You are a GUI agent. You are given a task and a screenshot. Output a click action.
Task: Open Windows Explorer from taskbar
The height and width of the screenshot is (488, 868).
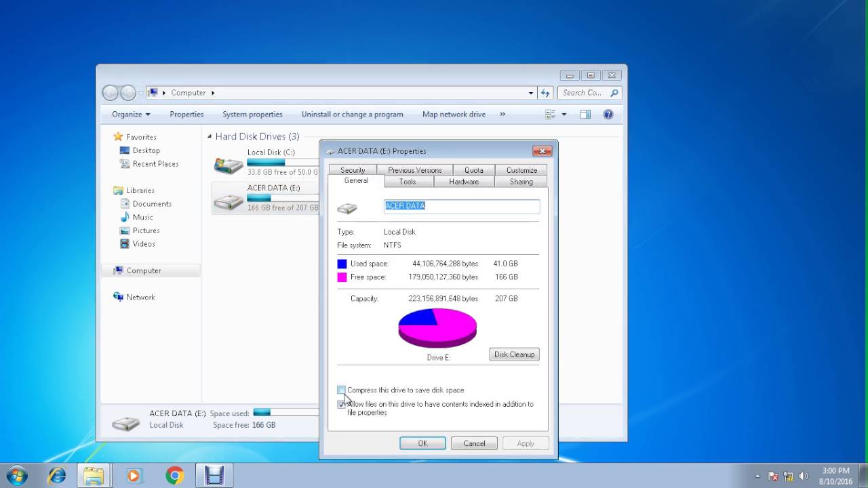click(x=94, y=476)
